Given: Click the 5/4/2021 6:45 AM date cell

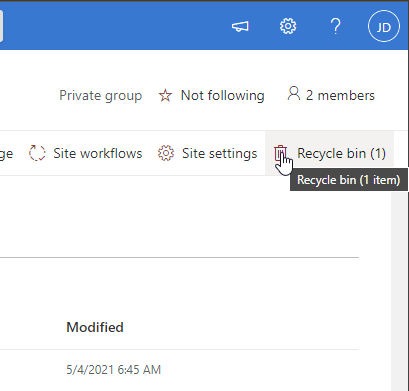Looking at the screenshot, I should point(114,370).
